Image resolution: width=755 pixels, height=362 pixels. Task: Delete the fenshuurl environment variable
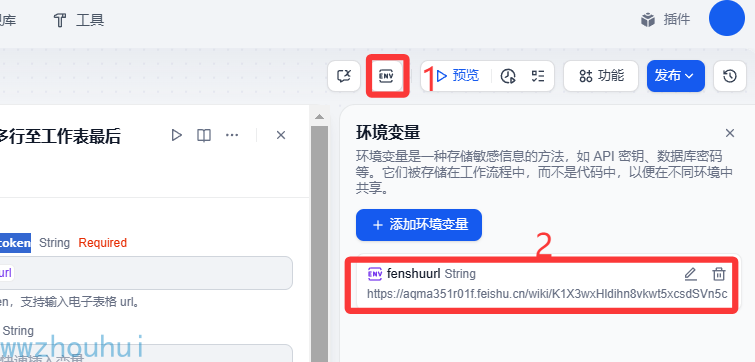tap(719, 274)
